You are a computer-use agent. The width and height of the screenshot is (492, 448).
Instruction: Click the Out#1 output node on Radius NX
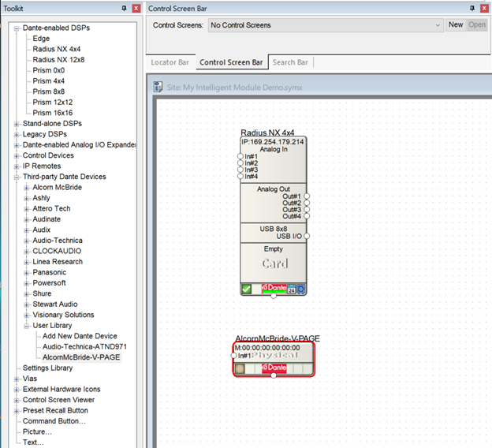307,196
